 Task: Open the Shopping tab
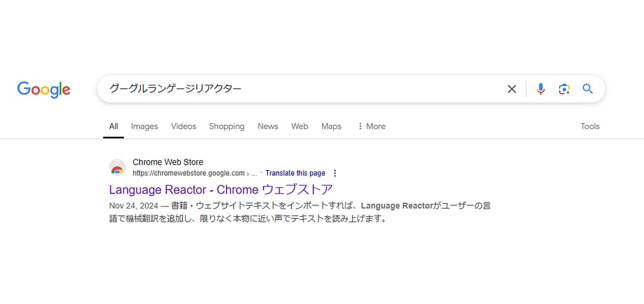click(226, 126)
